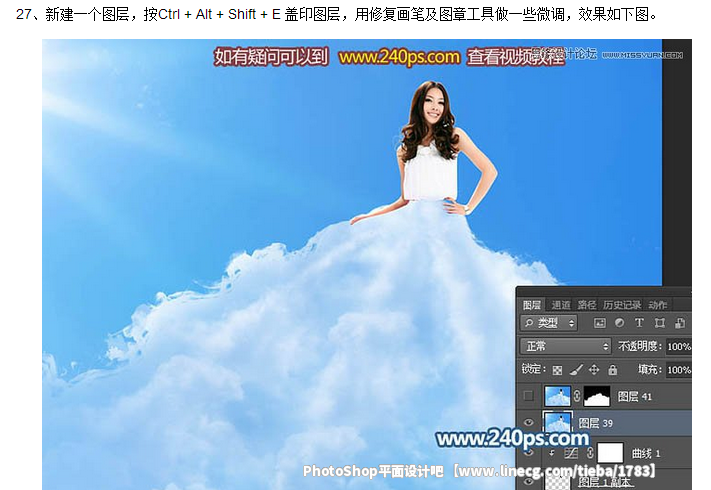Screen dimensions: 711x490
Task: Select the 图层 41 layer mask thumbnail
Action: click(x=596, y=396)
